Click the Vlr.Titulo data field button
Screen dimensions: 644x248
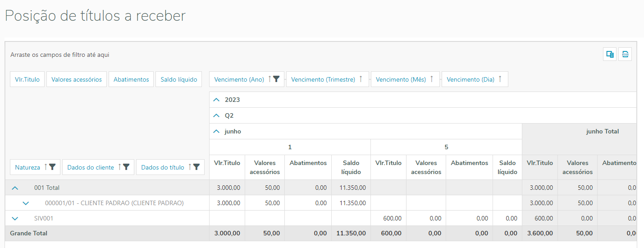(27, 79)
